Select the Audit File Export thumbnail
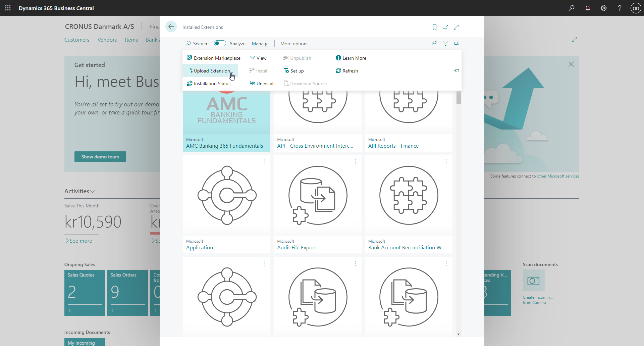The image size is (644, 346). point(318,195)
